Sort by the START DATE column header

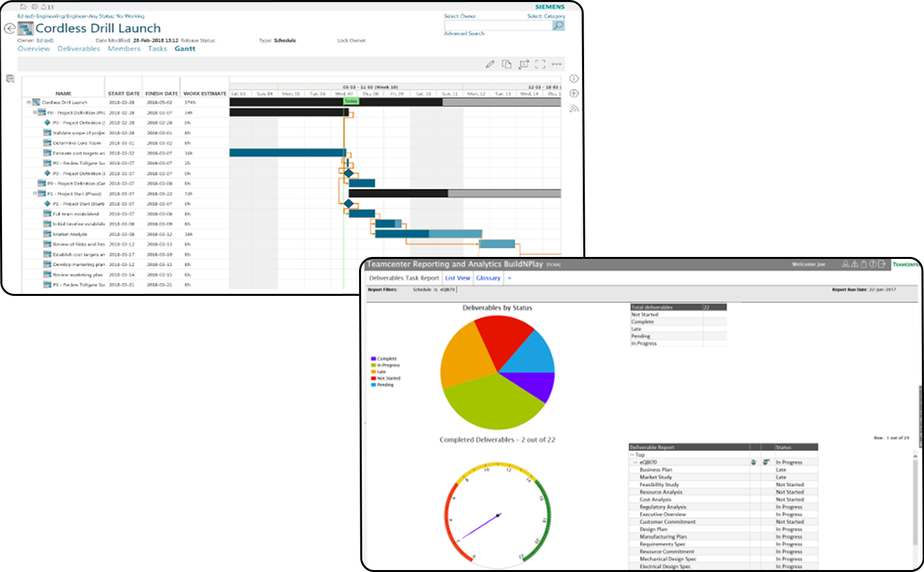point(123,93)
